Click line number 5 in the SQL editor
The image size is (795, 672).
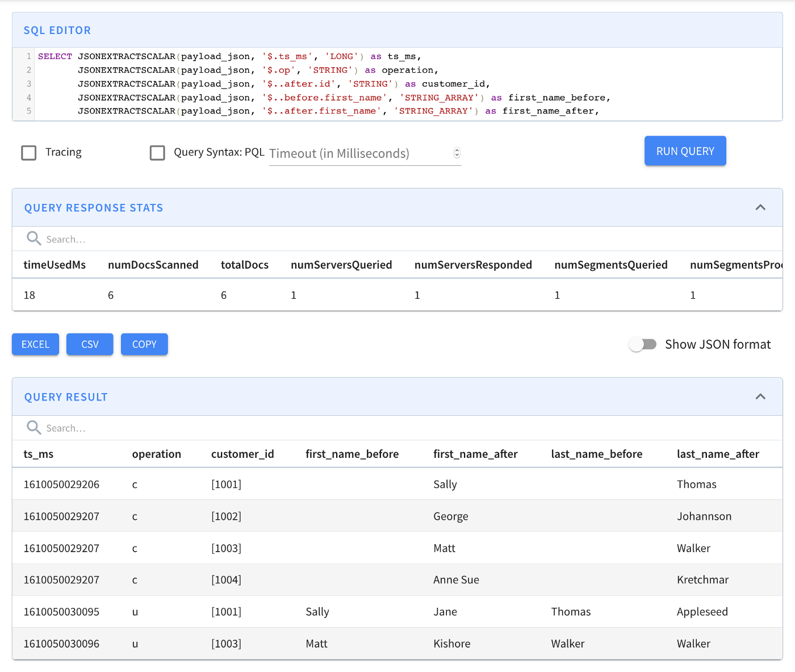coord(28,111)
